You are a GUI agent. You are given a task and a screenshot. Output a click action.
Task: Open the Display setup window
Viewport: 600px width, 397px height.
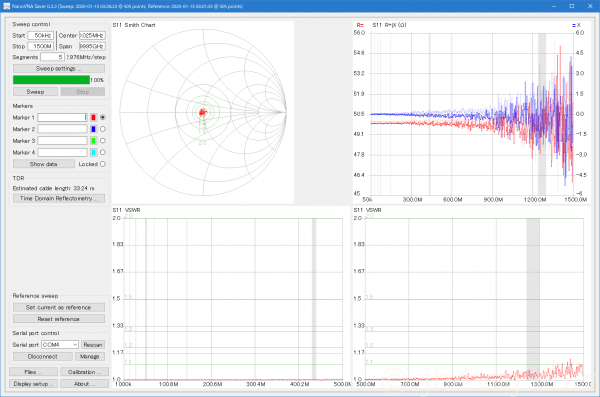tap(33, 384)
